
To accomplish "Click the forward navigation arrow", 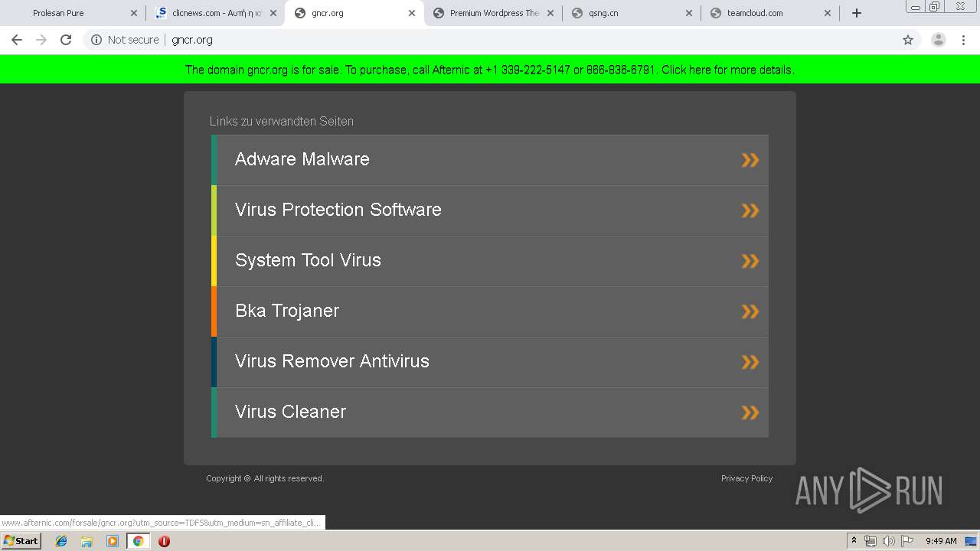I will click(x=41, y=40).
